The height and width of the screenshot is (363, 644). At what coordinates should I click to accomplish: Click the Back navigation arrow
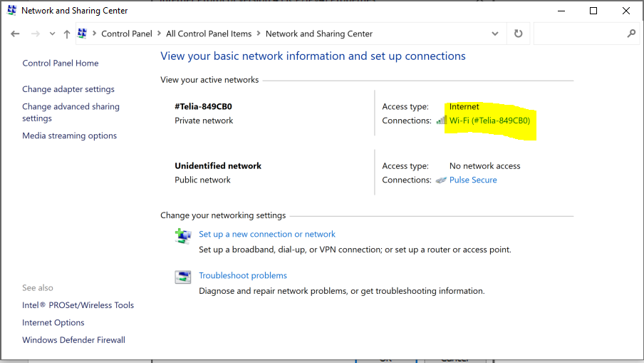pyautogui.click(x=16, y=34)
